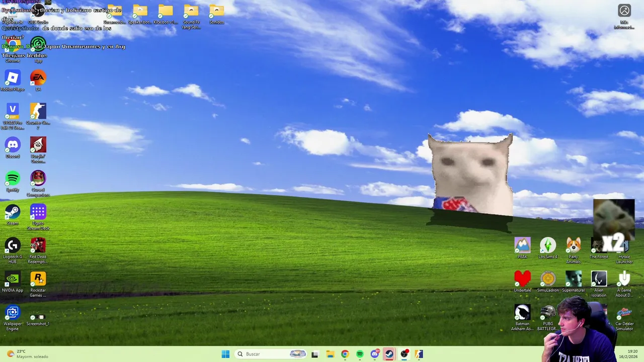Select the Screenshot_1 file on desktop
644x362 pixels.
38,320
